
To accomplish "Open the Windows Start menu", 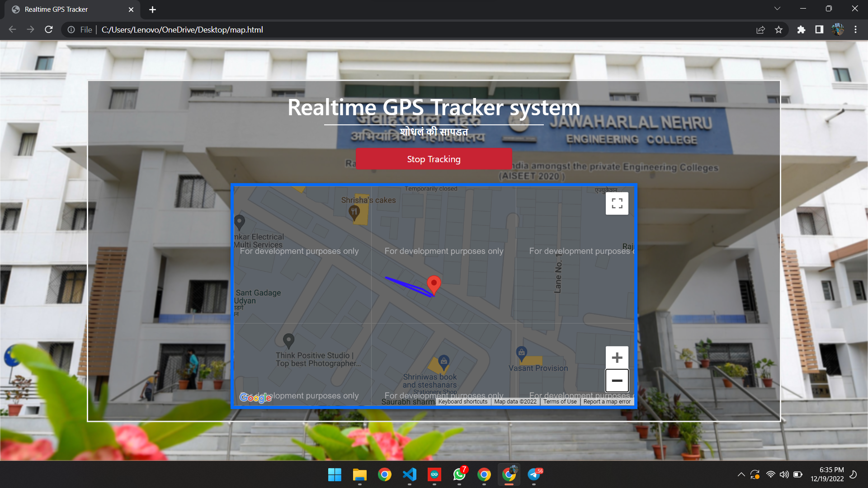I will tap(335, 474).
